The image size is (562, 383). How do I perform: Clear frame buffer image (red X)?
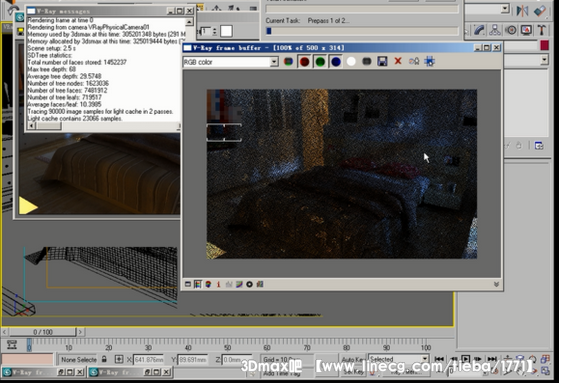click(x=398, y=61)
